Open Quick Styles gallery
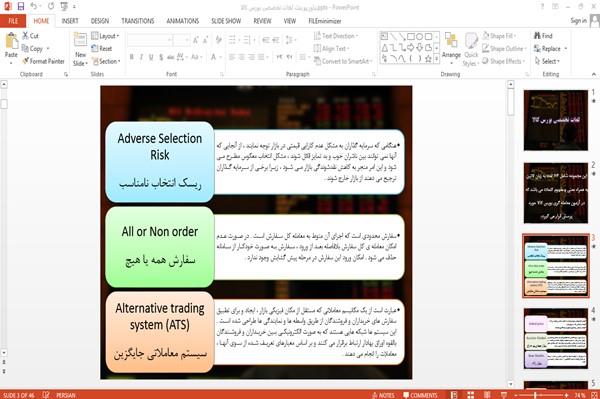Viewport: 600px width, 399px height. click(471, 50)
